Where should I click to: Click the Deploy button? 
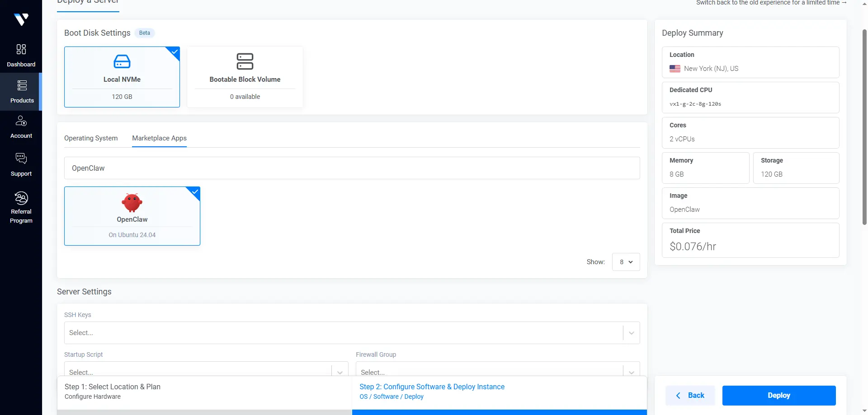(779, 396)
